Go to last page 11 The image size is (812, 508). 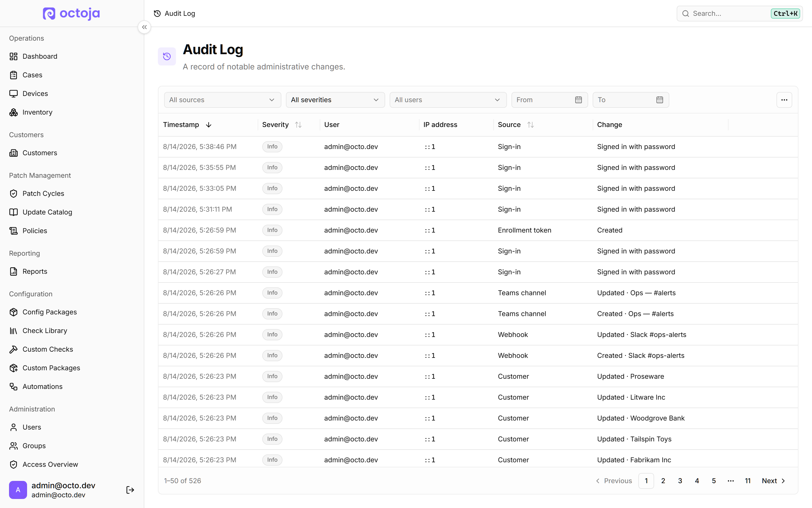coord(748,481)
